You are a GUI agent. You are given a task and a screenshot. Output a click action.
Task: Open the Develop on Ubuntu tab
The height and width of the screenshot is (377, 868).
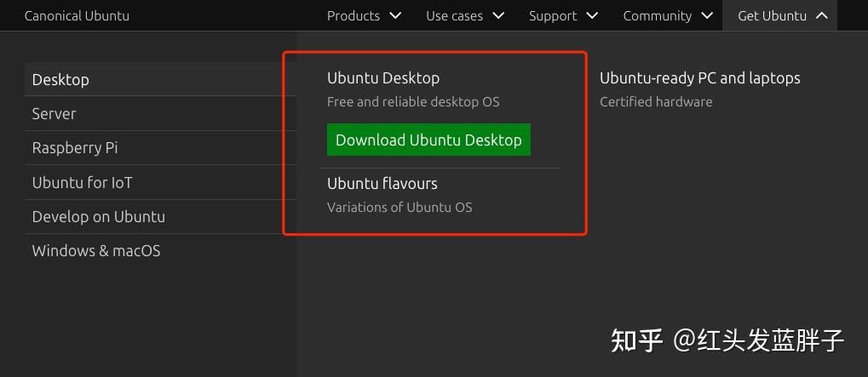[98, 217]
